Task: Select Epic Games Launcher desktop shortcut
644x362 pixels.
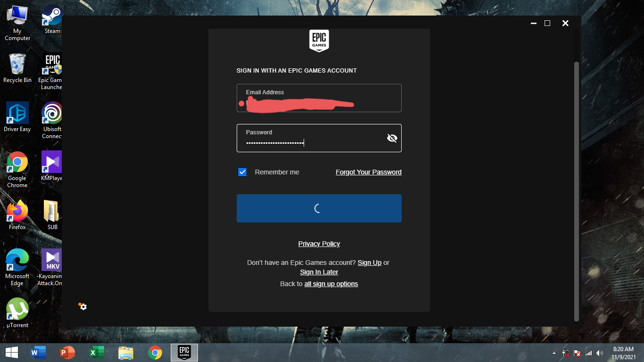Action: (51, 72)
